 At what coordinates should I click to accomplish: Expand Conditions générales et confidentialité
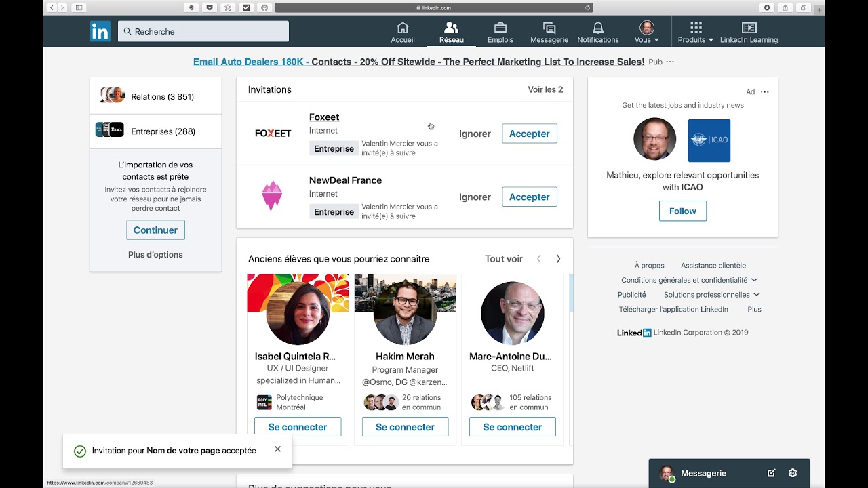(689, 280)
